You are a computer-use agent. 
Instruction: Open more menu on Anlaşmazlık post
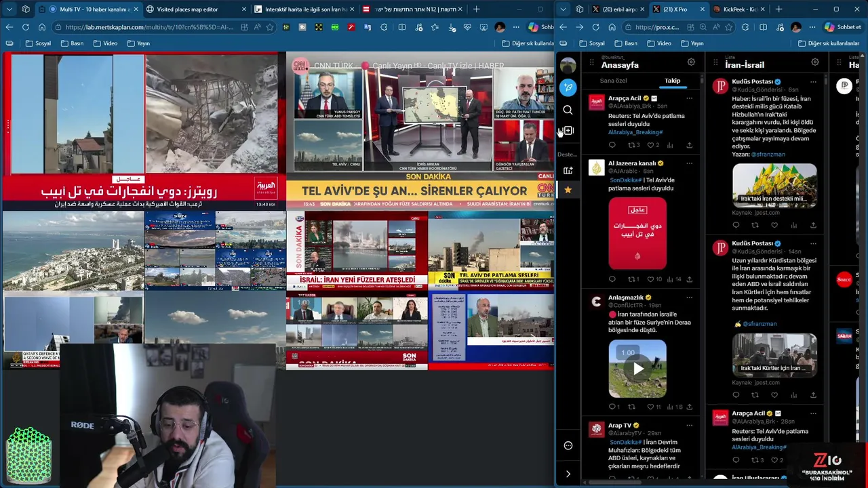click(x=689, y=298)
